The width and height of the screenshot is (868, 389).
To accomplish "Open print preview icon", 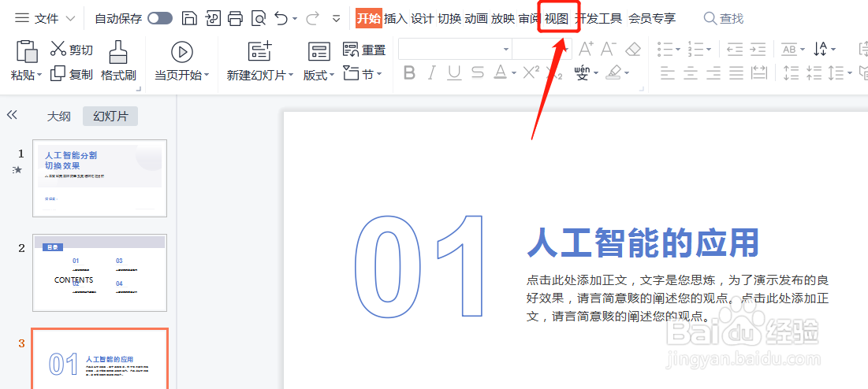I will pyautogui.click(x=259, y=19).
